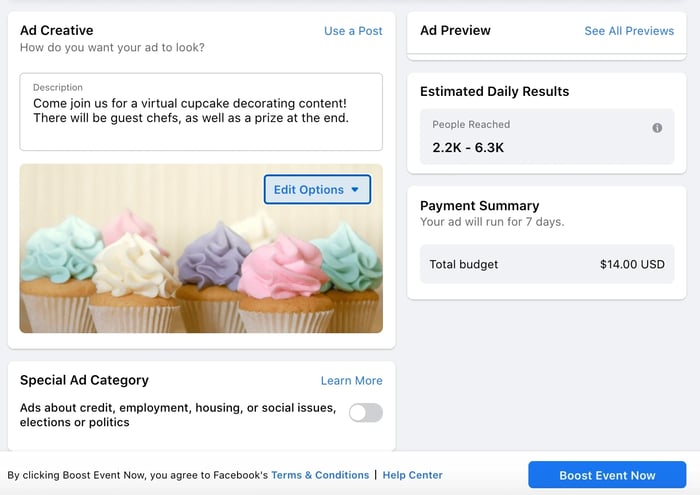Click the Payment Summary heading
The image size is (700, 495).
pyautogui.click(x=479, y=205)
